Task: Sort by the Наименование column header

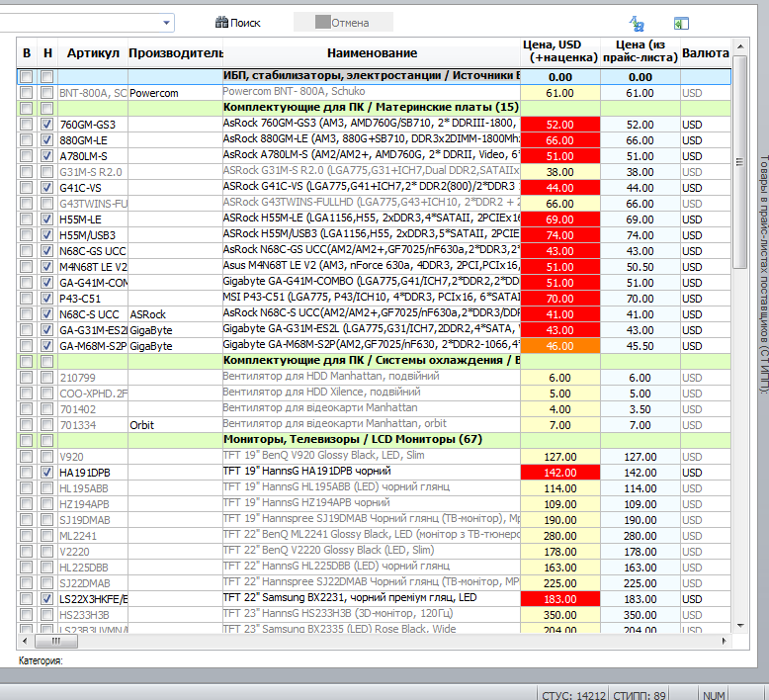Action: pos(372,53)
